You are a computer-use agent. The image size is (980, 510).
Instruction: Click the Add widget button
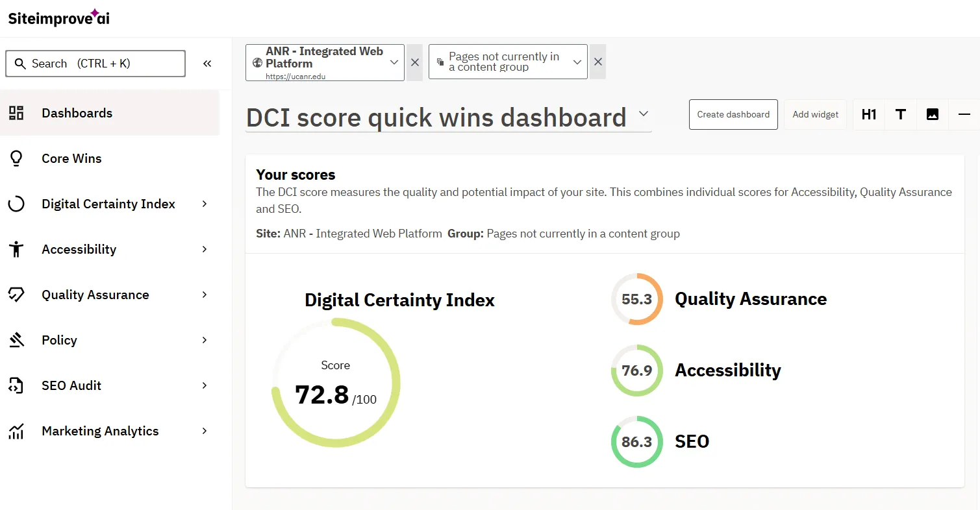tap(815, 114)
